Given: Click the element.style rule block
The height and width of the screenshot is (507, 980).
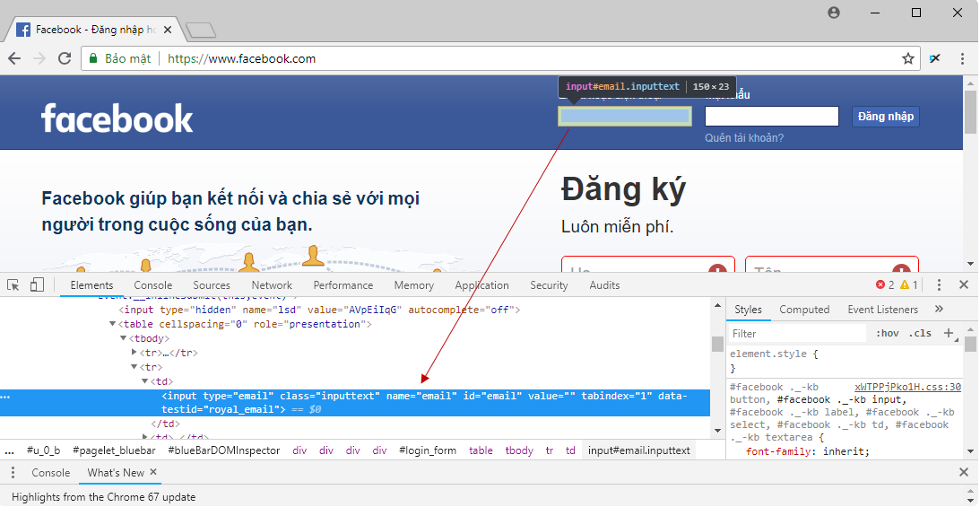Looking at the screenshot, I should click(x=845, y=362).
